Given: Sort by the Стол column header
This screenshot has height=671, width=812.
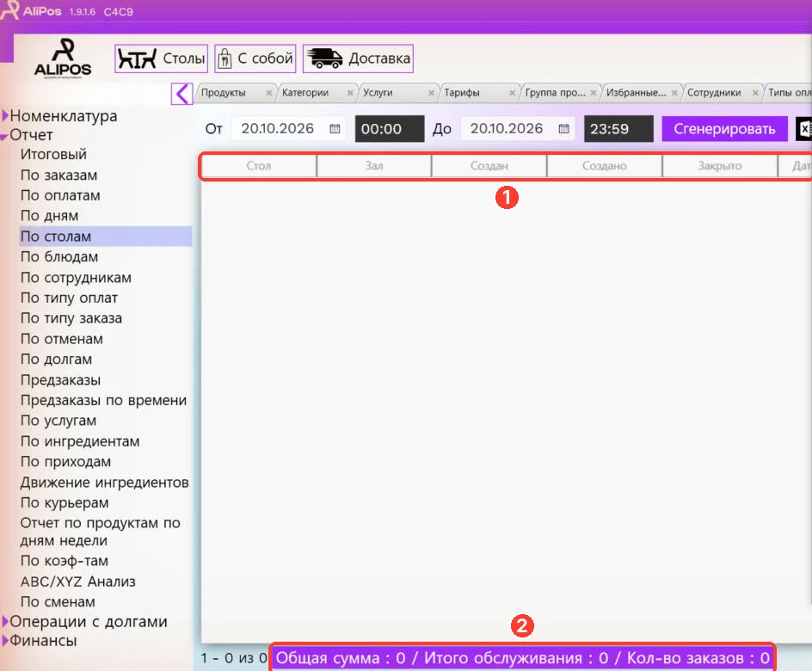Looking at the screenshot, I should pyautogui.click(x=258, y=166).
